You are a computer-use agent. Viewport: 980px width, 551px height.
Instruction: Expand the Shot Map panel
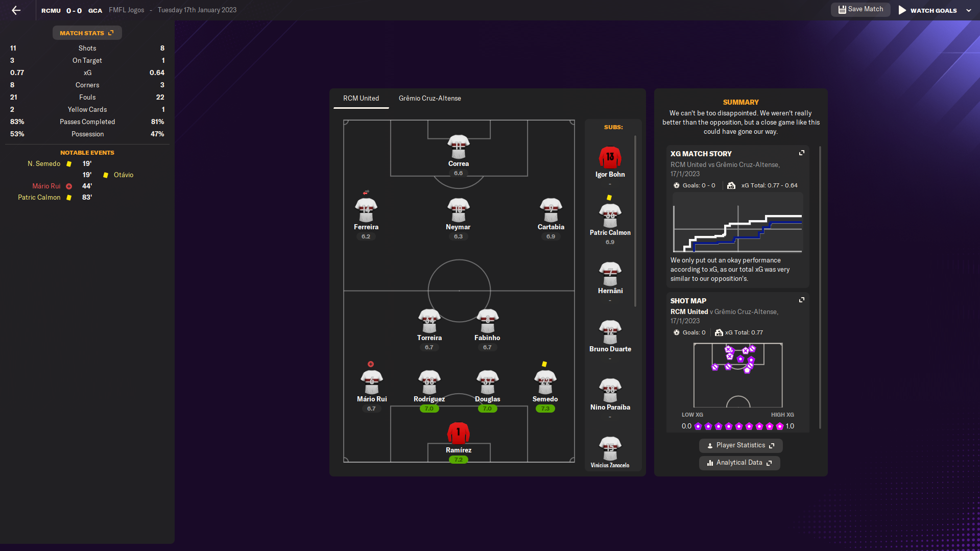click(801, 300)
